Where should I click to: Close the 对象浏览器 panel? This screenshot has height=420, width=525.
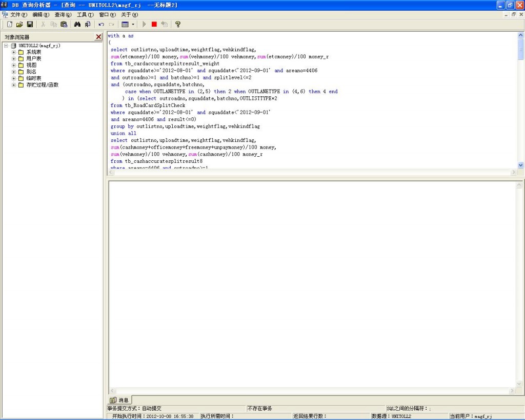[98, 37]
